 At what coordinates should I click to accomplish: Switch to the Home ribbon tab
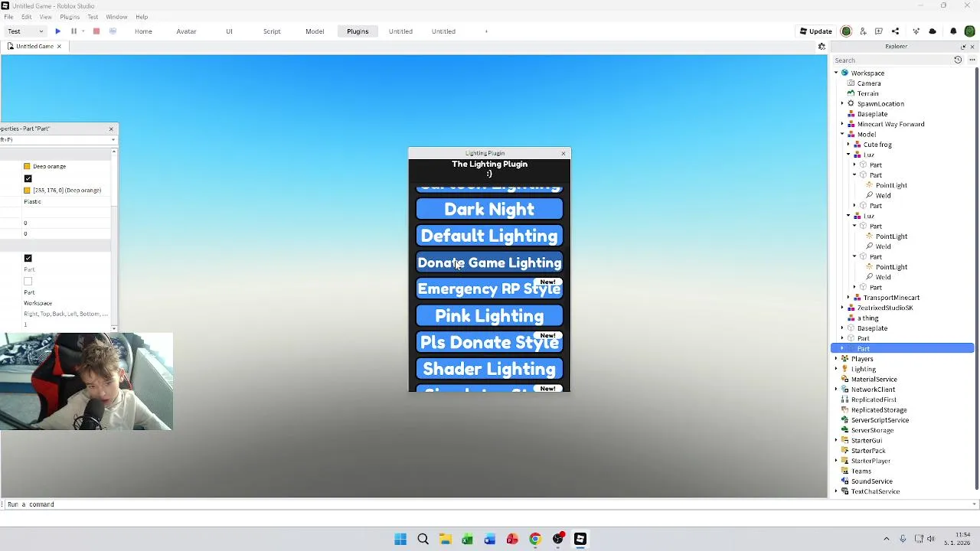143,31
